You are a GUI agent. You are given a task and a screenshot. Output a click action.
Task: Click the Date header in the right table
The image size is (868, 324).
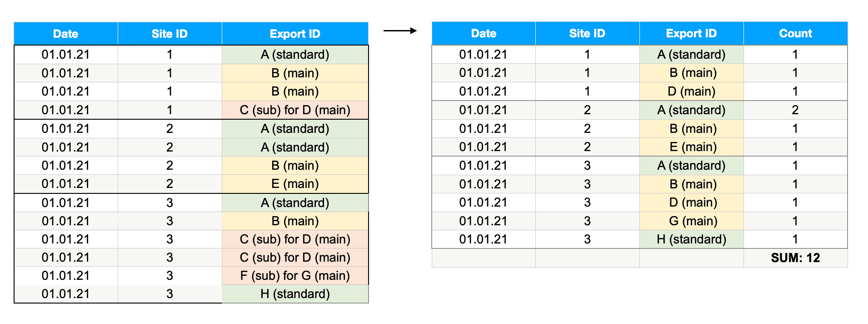484,33
